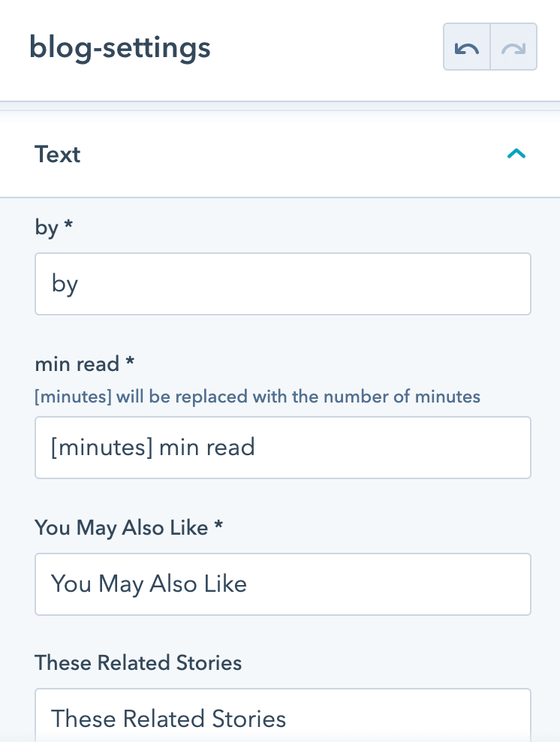Click the "Text" section header
The image size is (560, 742).
pyautogui.click(x=57, y=154)
